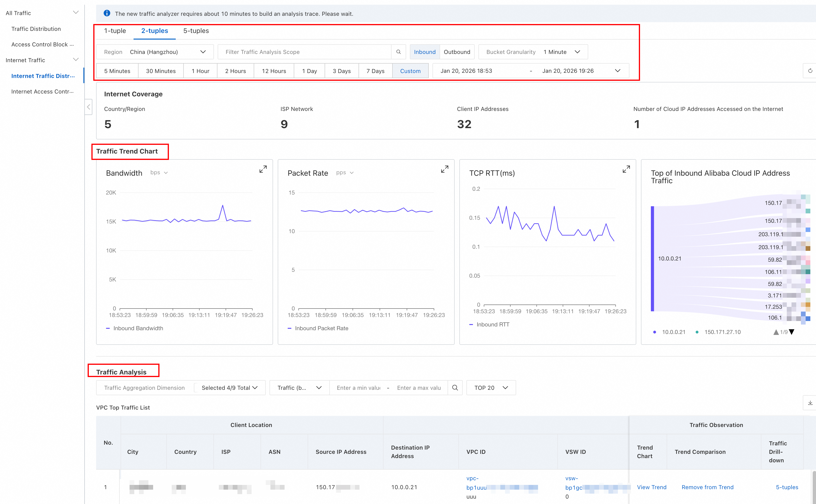
Task: Click the search icon in Filter Traffic Analysis Scope
Action: point(398,52)
